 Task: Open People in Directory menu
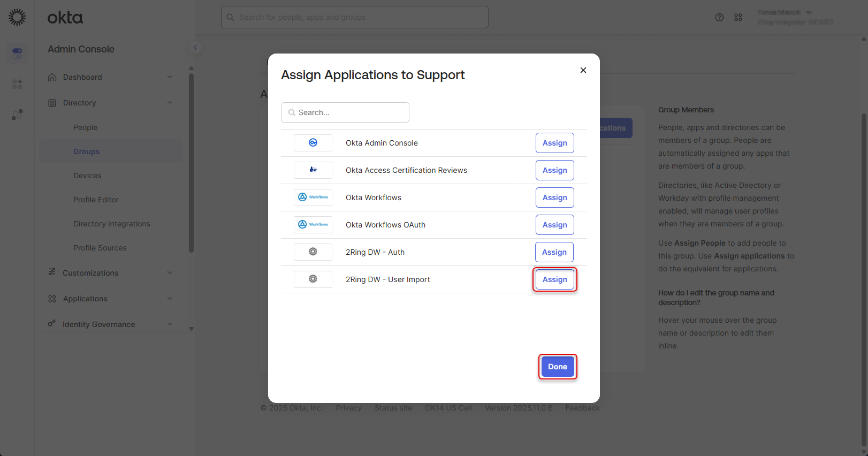pyautogui.click(x=86, y=127)
